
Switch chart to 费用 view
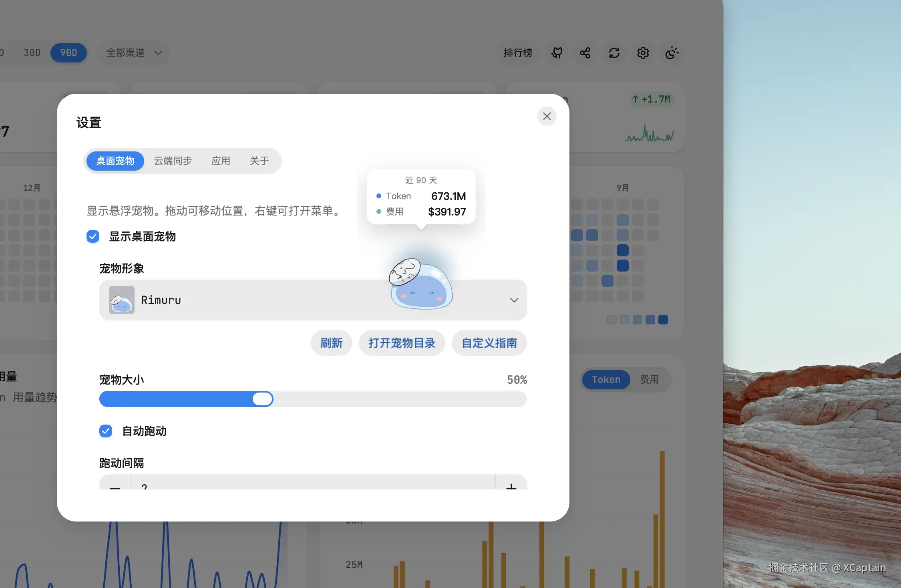point(650,380)
